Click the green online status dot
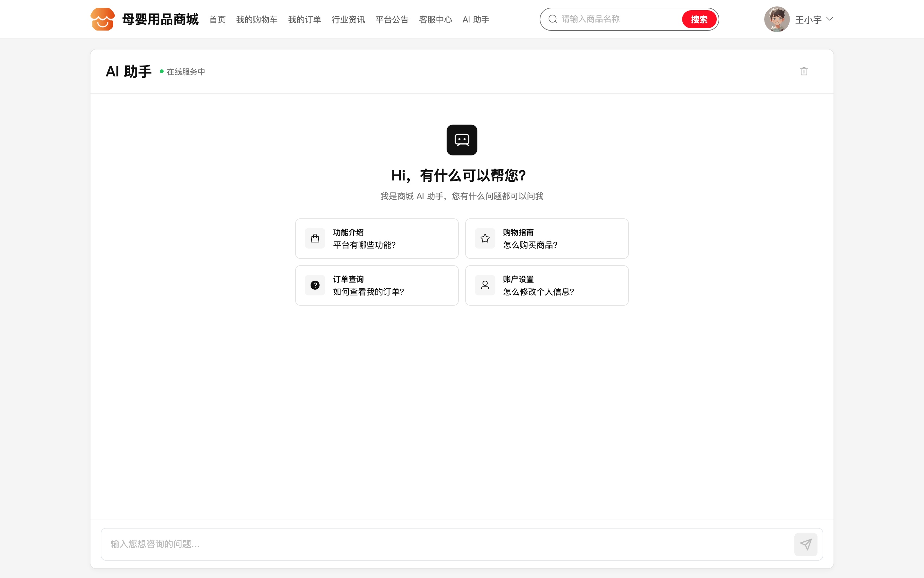This screenshot has height=578, width=924. pos(161,72)
